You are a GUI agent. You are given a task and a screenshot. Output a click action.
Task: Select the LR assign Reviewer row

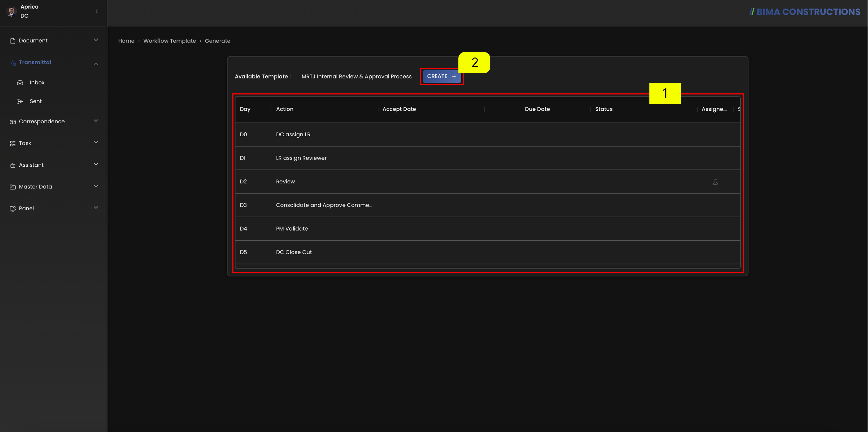click(488, 158)
